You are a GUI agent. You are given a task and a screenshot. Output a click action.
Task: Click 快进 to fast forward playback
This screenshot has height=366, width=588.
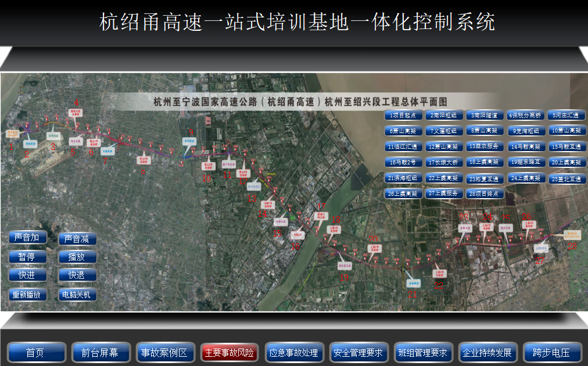coord(27,275)
